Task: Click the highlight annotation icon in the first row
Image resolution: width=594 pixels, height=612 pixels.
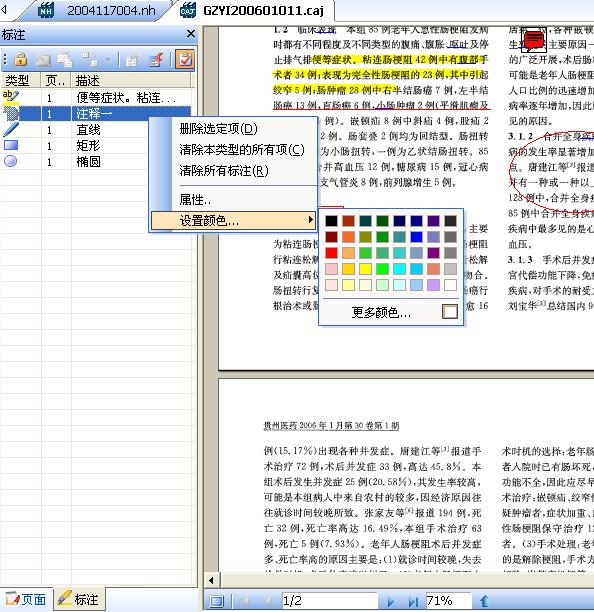Action: pos(10,97)
